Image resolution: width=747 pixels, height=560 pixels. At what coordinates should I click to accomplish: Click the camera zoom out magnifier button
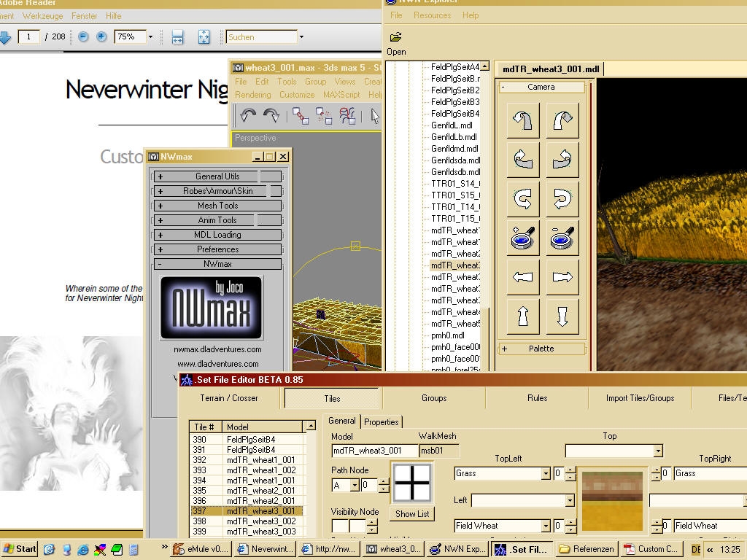point(562,238)
